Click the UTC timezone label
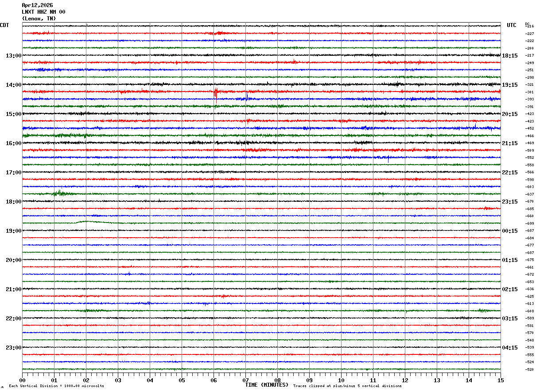The width and height of the screenshot is (536, 392). point(512,25)
